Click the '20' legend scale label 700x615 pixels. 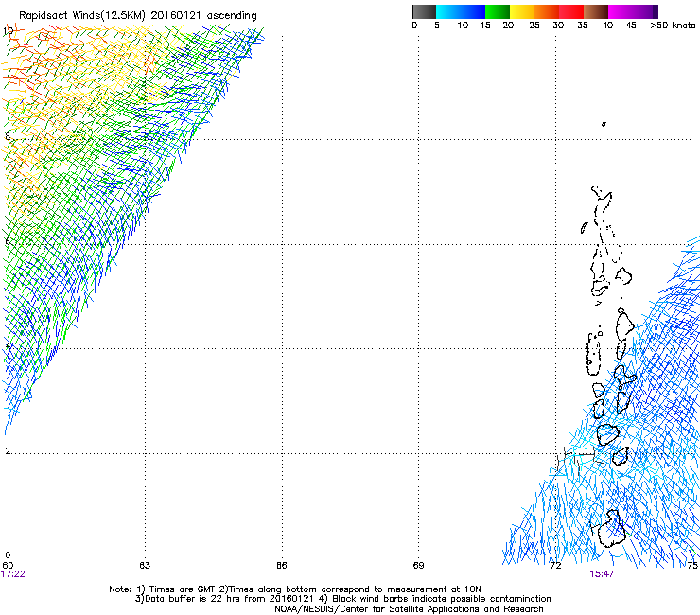[x=508, y=26]
